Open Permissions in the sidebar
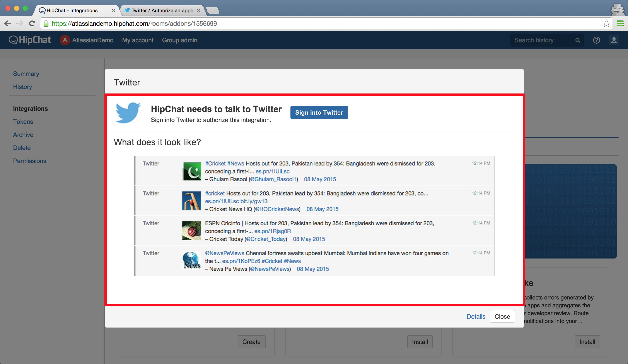628x364 pixels. click(x=30, y=161)
